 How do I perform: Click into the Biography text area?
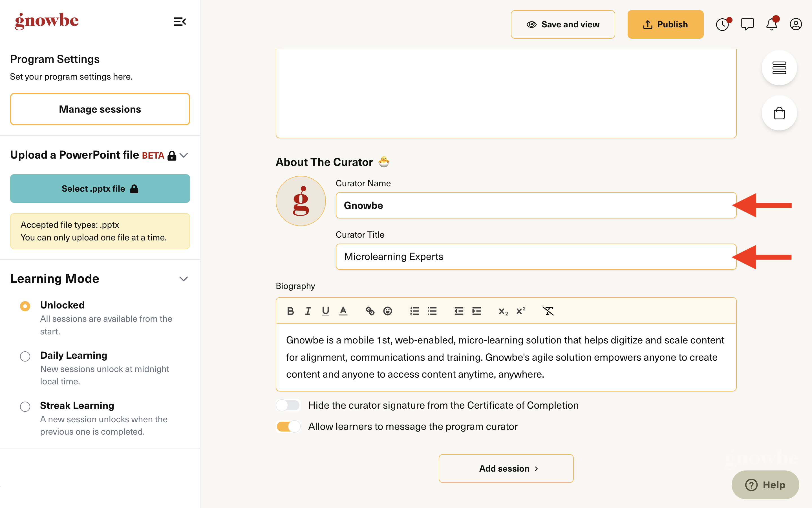pyautogui.click(x=506, y=357)
